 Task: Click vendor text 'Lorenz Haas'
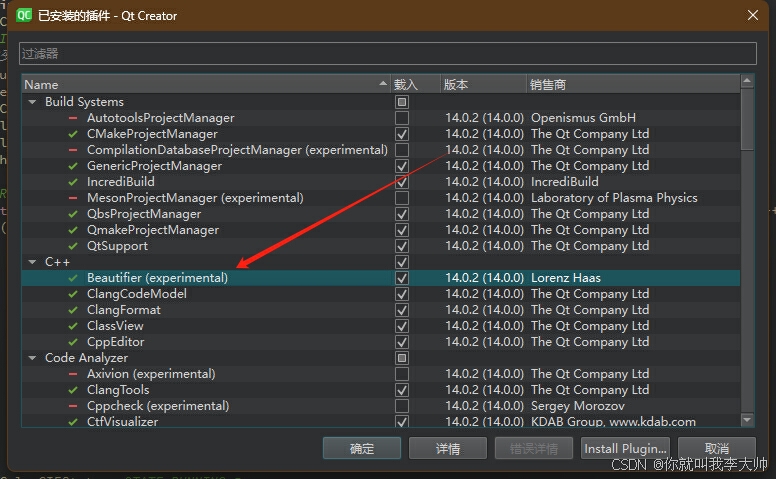[566, 278]
